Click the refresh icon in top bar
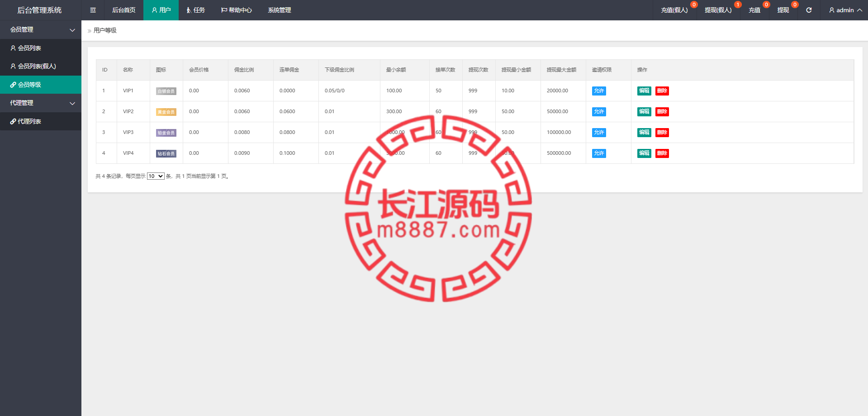 (x=809, y=10)
